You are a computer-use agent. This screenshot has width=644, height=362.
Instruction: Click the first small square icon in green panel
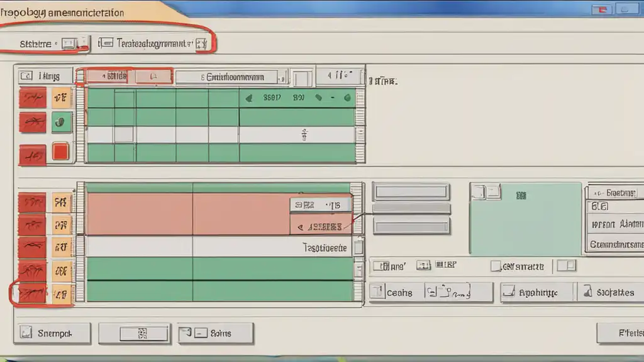[478, 192]
